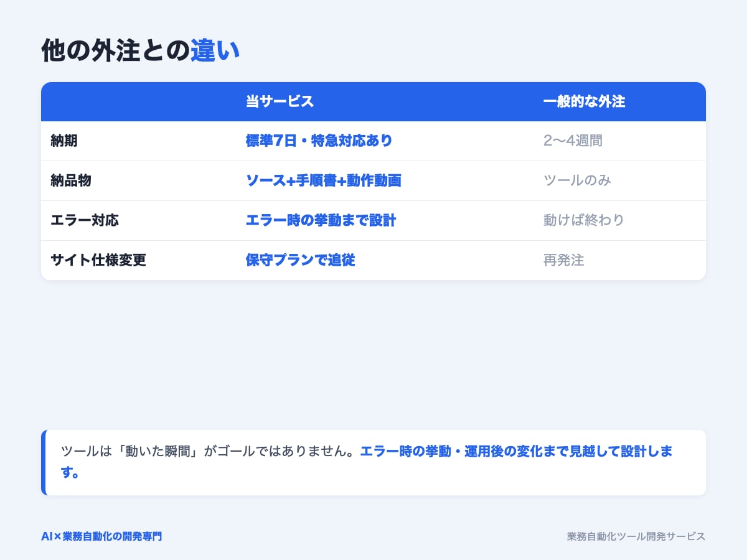Screen dimensions: 747x560
Task: Select the ソース+手順書+動作動画 cell
Action: (324, 180)
